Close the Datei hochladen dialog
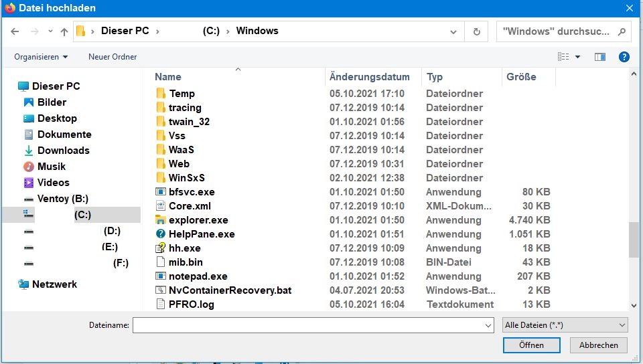 pos(630,8)
